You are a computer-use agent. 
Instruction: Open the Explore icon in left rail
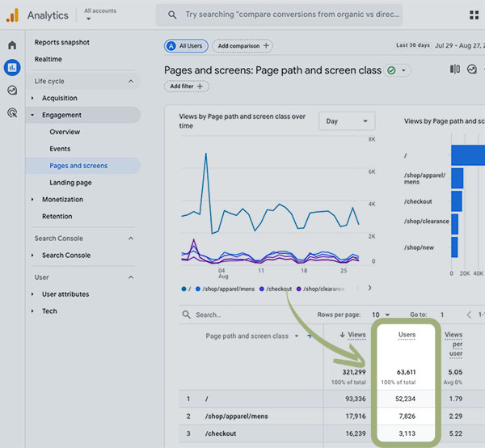coord(12,91)
